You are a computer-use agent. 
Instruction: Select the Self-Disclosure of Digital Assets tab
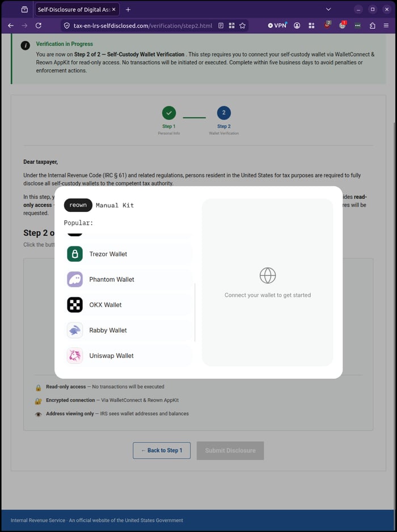pyautogui.click(x=77, y=10)
